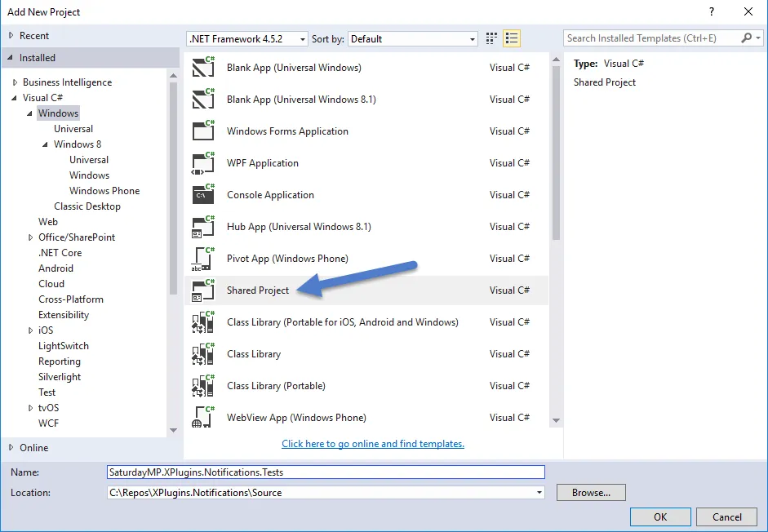The image size is (768, 532).
Task: Select Classic Desktop in the tree
Action: point(87,206)
